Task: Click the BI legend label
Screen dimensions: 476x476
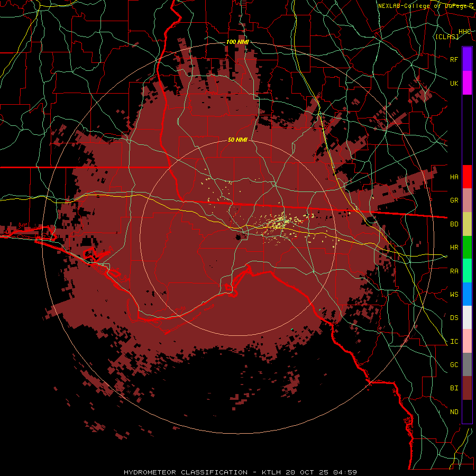Action: click(454, 388)
